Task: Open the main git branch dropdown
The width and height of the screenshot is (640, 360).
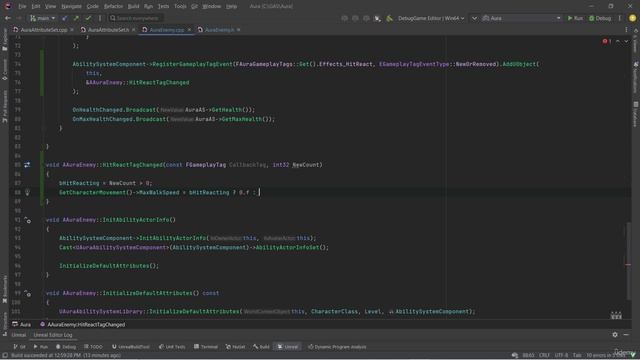Action: click(x=42, y=18)
